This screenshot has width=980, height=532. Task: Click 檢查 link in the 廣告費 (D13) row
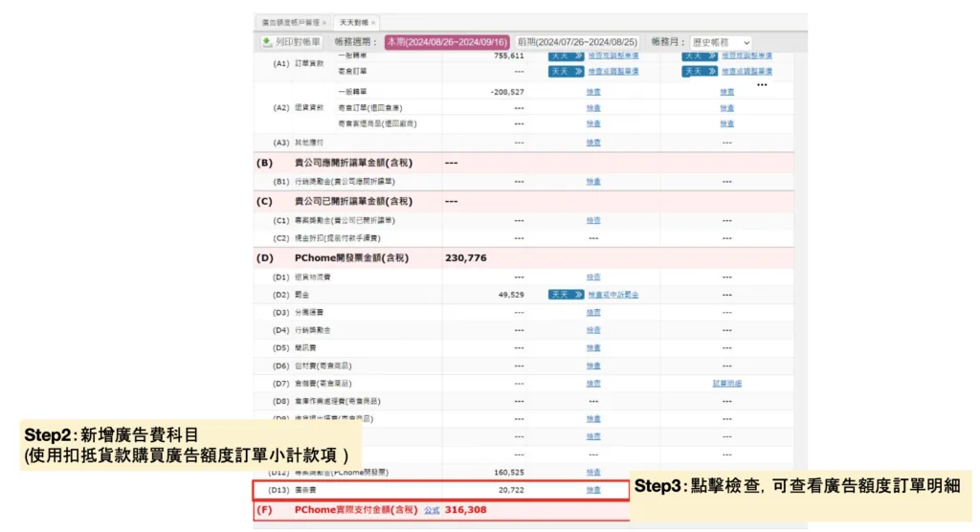593,490
